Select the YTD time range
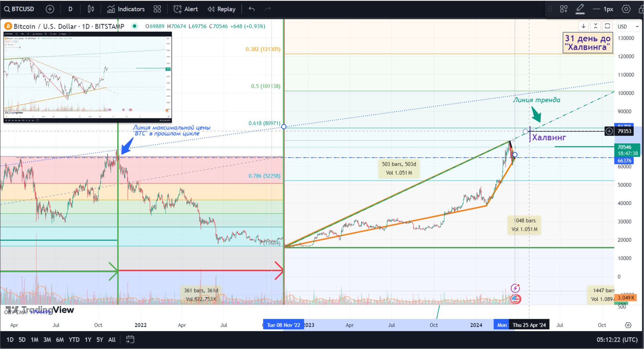Screen dimensions: 644x349 tap(74, 340)
